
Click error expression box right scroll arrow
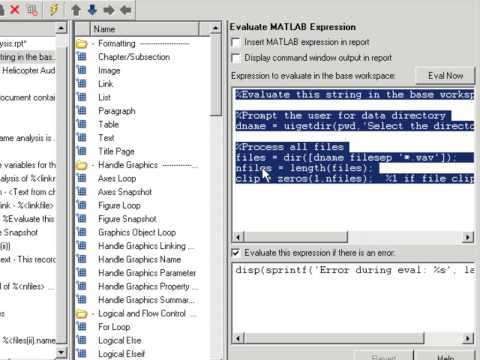click(468, 339)
